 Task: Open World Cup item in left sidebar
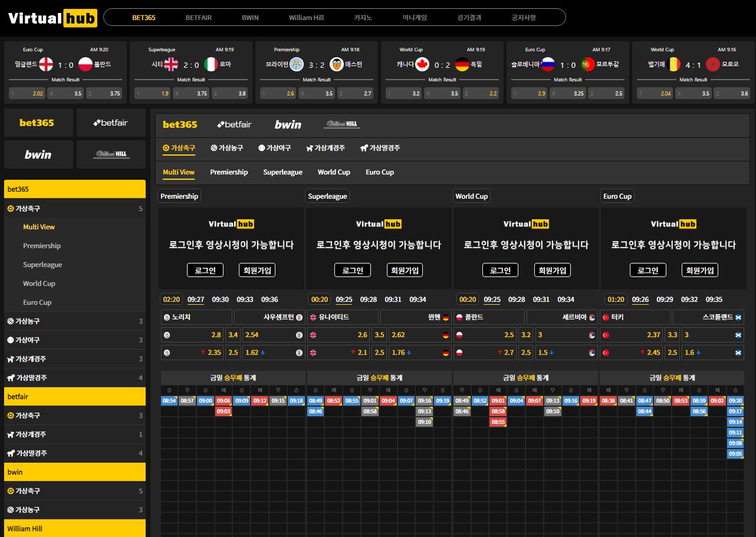39,284
